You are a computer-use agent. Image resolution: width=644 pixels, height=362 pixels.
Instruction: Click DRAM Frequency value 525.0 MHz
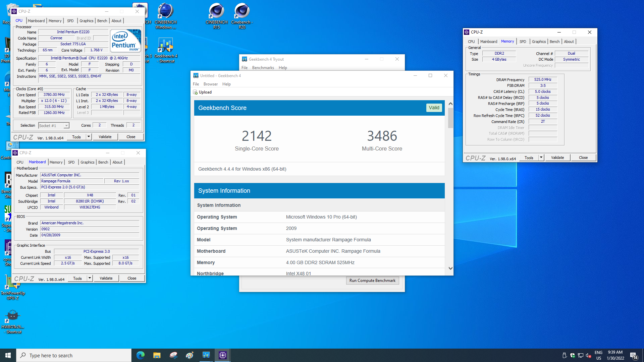coord(543,80)
